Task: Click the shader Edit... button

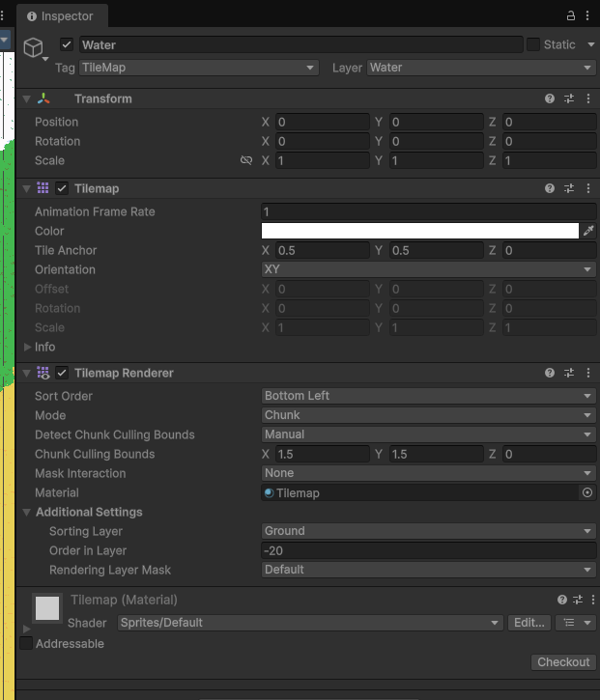Action: tap(529, 623)
